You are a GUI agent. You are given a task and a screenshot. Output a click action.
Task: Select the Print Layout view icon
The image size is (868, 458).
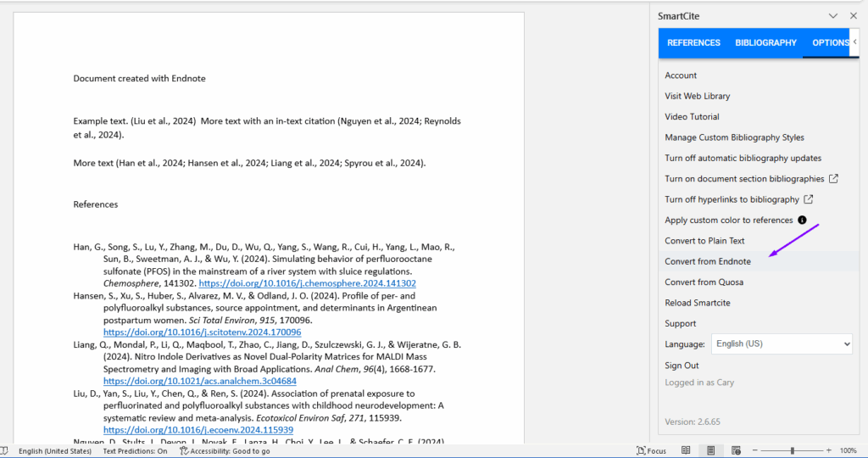pos(710,450)
